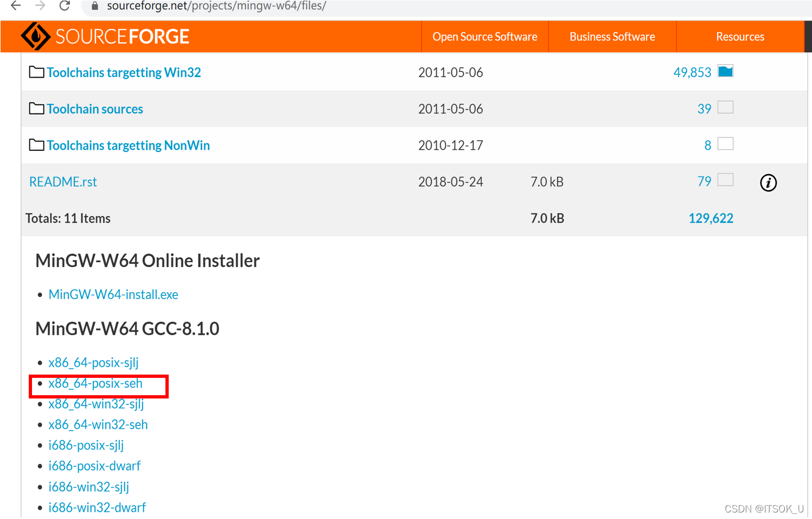Screen dimensions: 812x519
Task: Click the lock icon in address bar
Action: pyautogui.click(x=95, y=6)
